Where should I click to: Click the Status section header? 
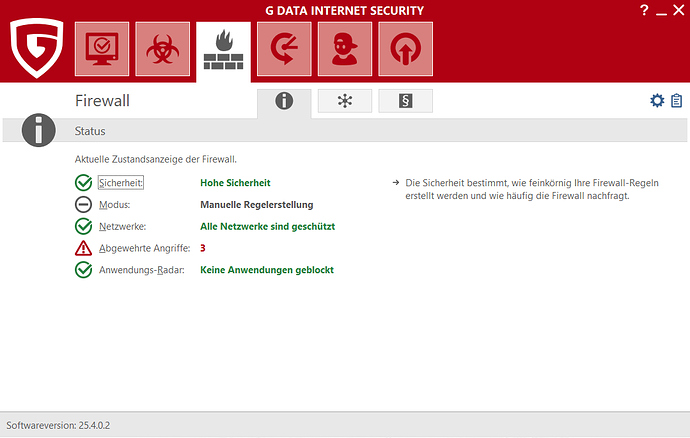(x=345, y=131)
